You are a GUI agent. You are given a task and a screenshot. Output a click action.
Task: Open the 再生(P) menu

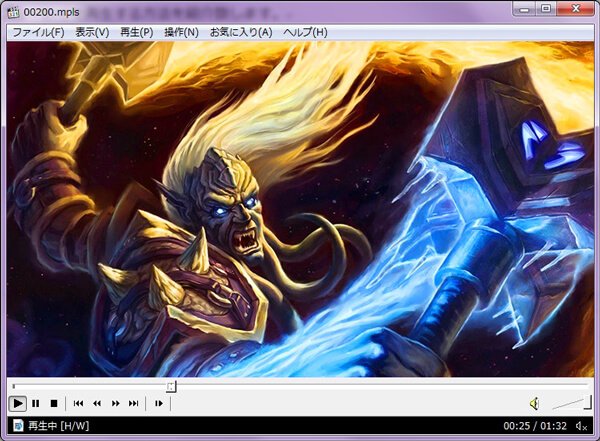pos(136,32)
